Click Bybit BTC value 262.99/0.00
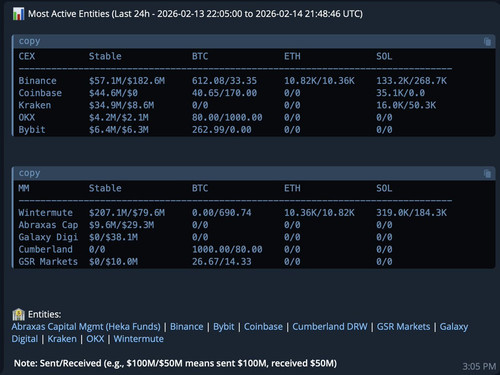 pos(222,130)
